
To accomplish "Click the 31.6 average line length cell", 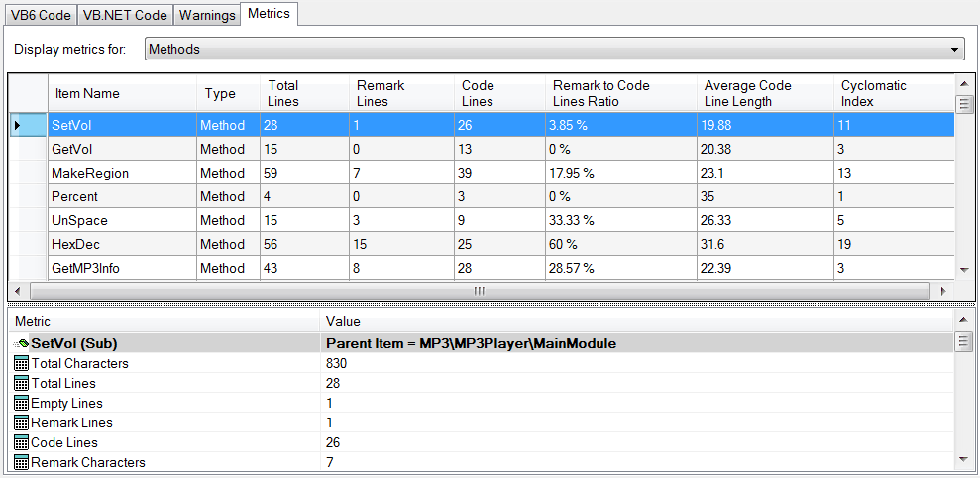I will (765, 244).
